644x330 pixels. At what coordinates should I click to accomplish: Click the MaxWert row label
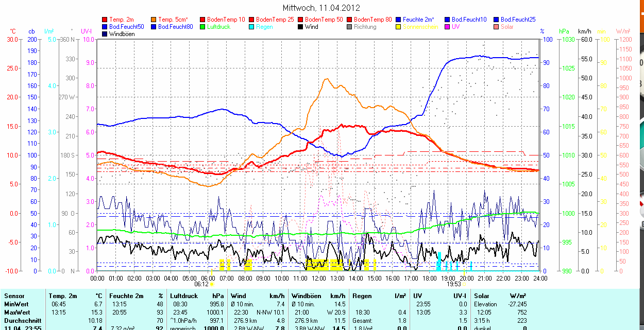tap(16, 312)
